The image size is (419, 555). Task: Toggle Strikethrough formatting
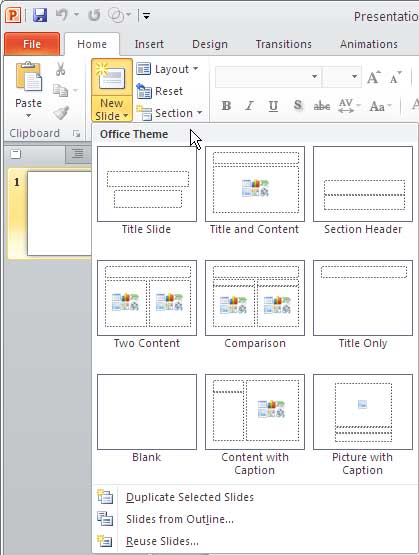tap(322, 105)
